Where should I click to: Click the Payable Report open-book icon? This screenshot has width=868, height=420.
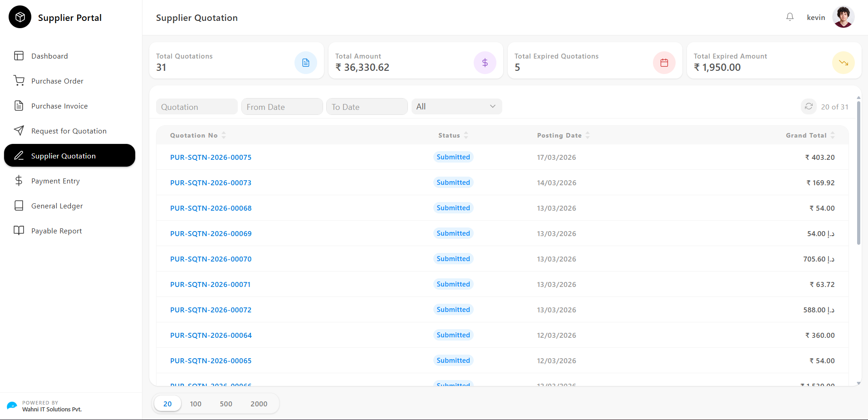19,231
